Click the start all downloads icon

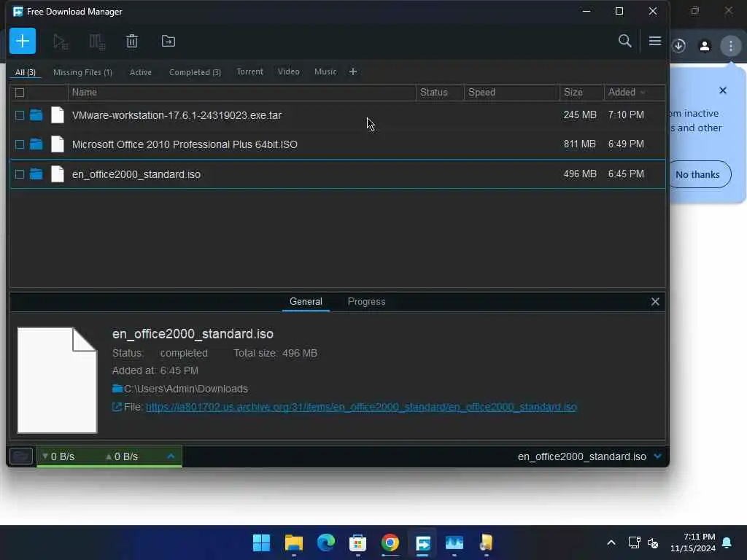61,42
